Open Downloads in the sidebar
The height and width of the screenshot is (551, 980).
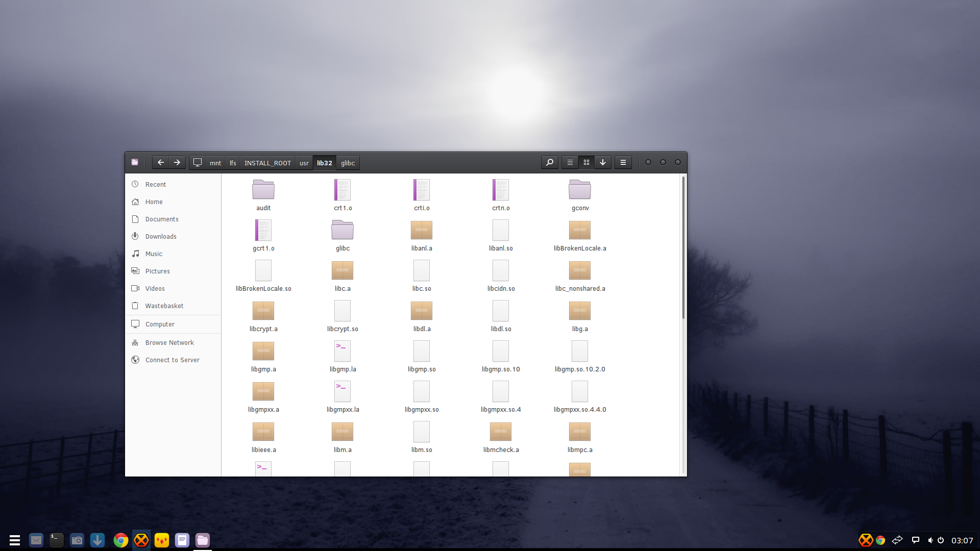[173, 237]
